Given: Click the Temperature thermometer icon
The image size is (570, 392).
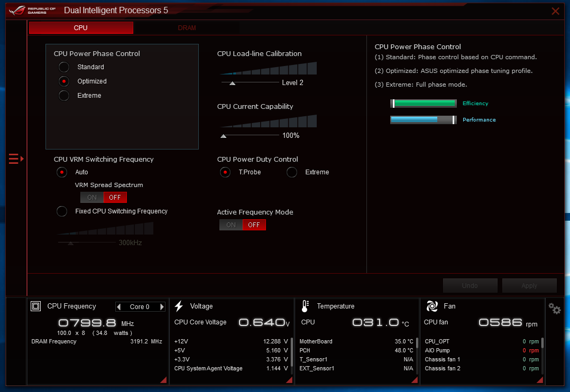Looking at the screenshot, I should point(305,306).
